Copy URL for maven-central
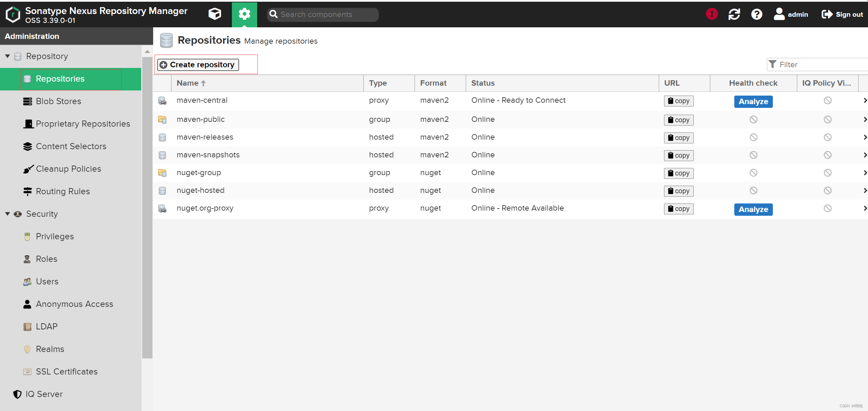Viewport: 868px width, 411px height. (679, 101)
